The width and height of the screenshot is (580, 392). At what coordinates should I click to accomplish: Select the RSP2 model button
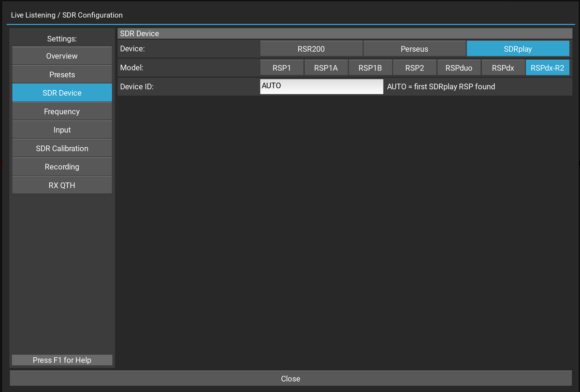click(x=415, y=68)
